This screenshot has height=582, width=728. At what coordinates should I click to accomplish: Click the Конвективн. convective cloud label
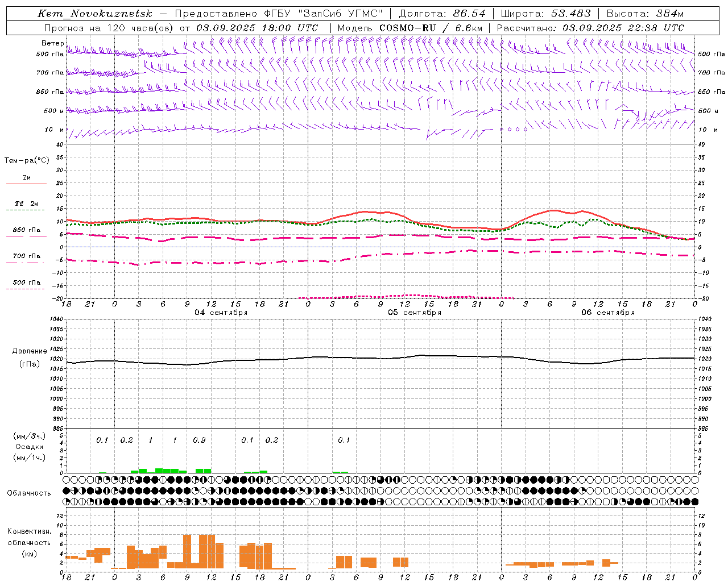pos(29,531)
